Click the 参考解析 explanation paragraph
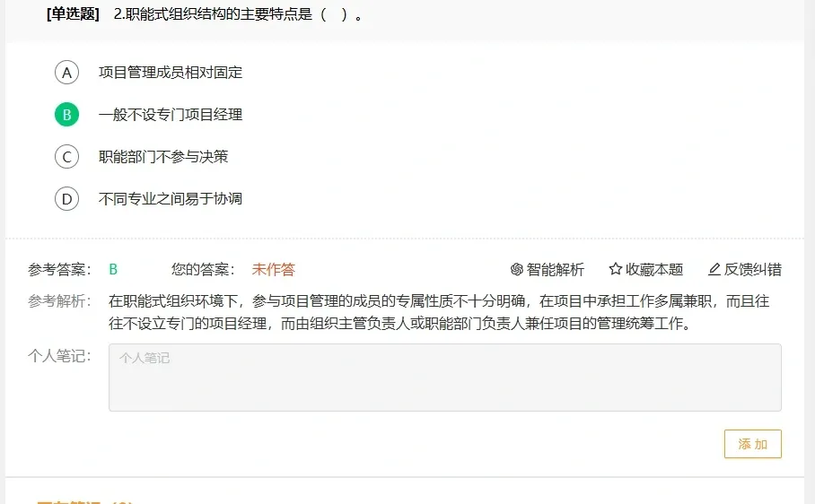 coord(439,312)
